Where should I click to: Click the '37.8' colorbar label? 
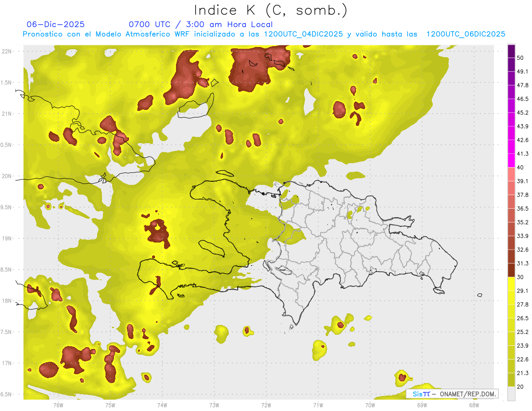point(523,195)
